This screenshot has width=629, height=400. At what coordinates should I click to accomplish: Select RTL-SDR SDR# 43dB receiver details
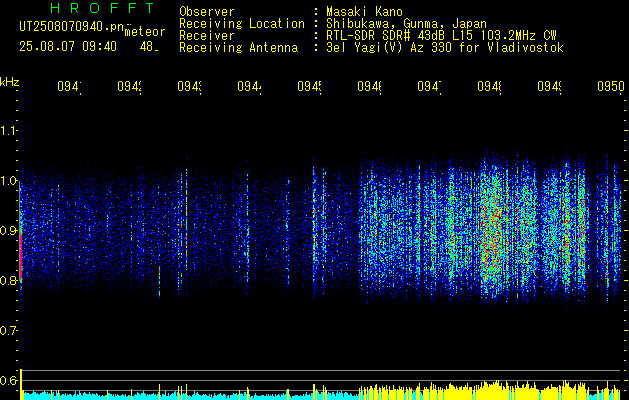(x=441, y=36)
